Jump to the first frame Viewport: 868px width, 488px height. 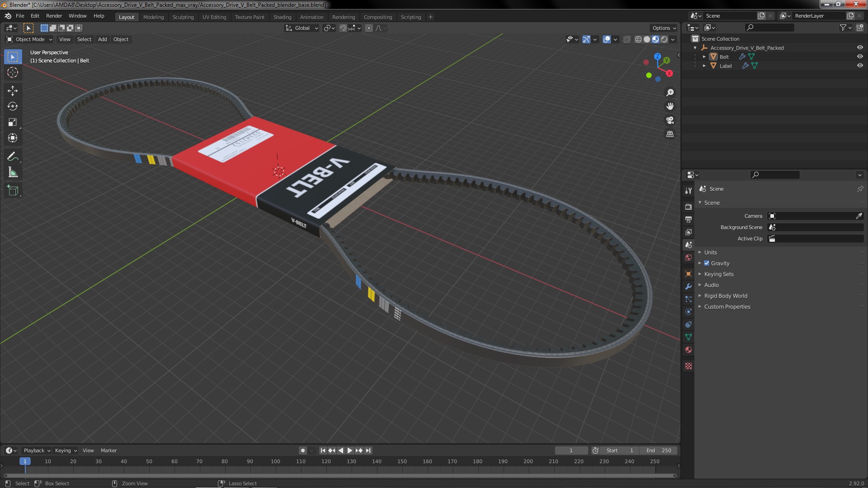[323, 450]
